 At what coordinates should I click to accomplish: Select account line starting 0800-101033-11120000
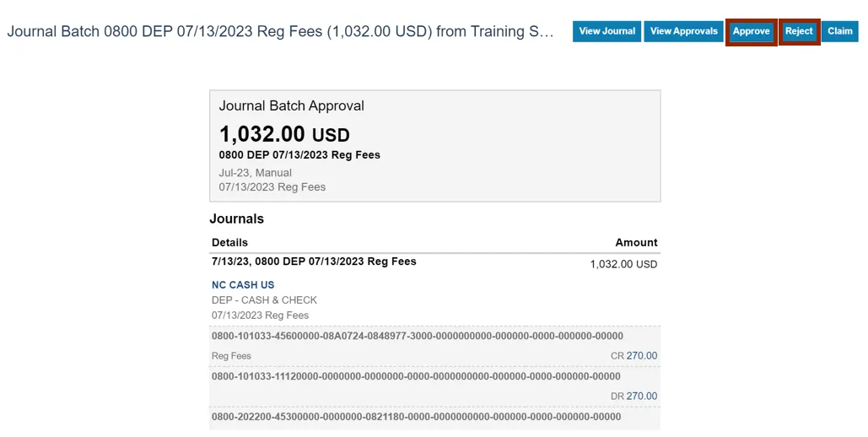(416, 376)
